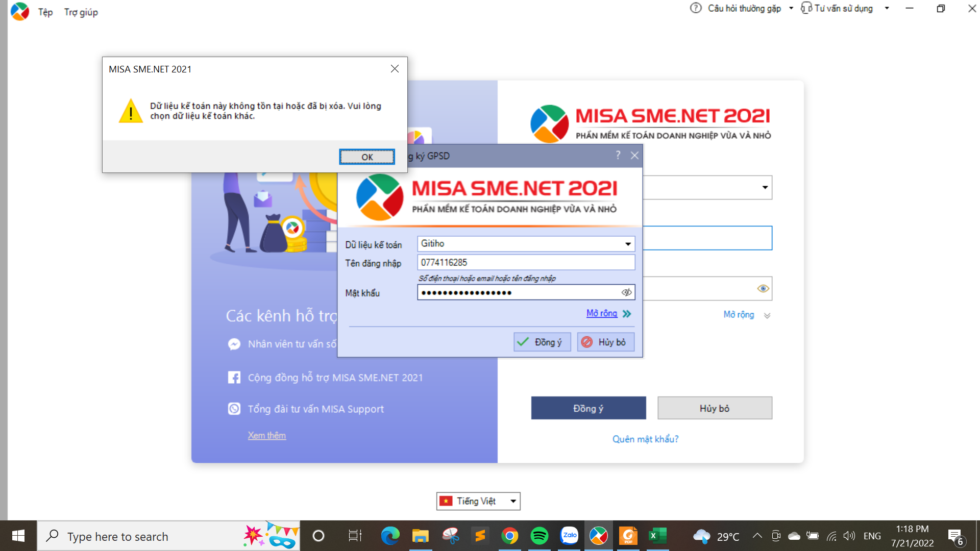Image resolution: width=980 pixels, height=551 pixels.
Task: Open Google Chrome from taskbar
Action: [x=509, y=536]
